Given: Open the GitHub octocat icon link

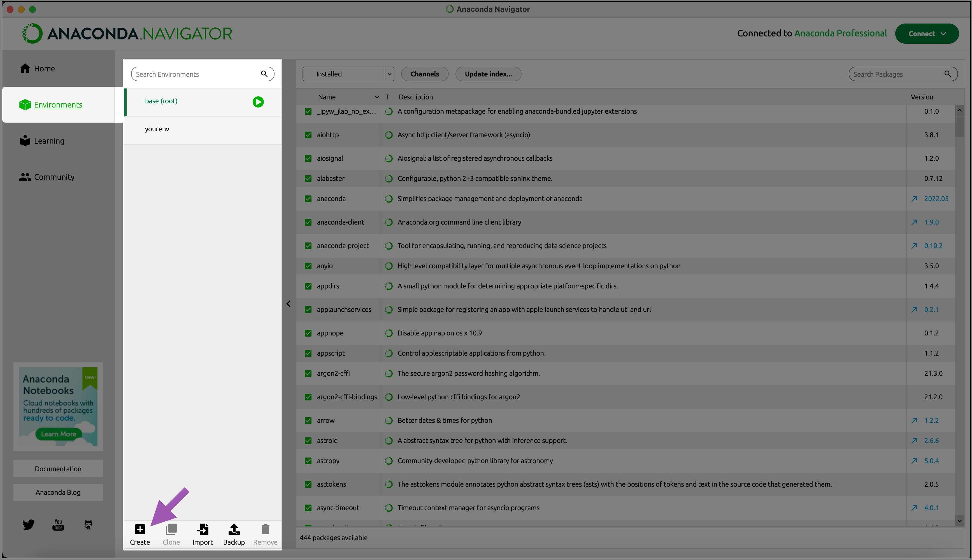Looking at the screenshot, I should (x=89, y=525).
